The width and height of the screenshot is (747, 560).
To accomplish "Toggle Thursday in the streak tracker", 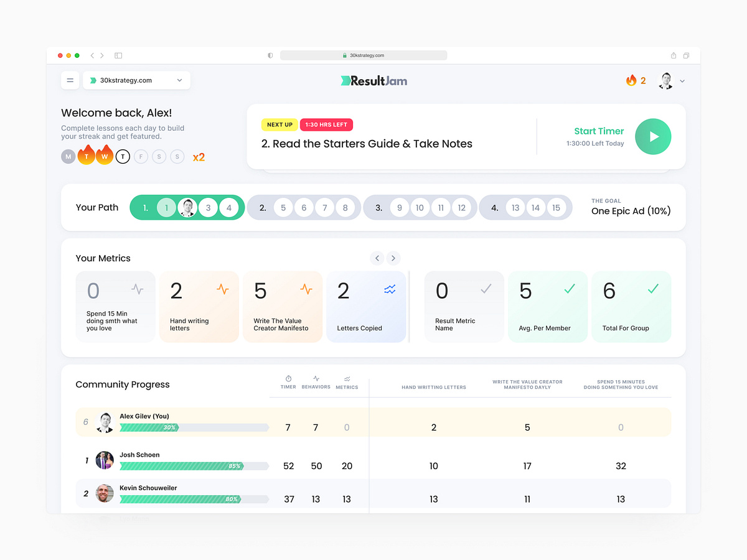I will [x=123, y=156].
